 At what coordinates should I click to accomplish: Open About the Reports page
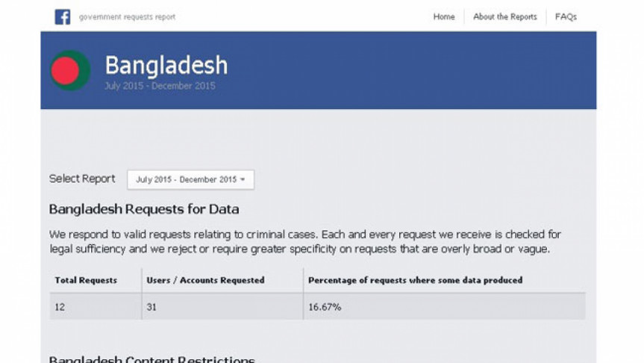pos(504,17)
